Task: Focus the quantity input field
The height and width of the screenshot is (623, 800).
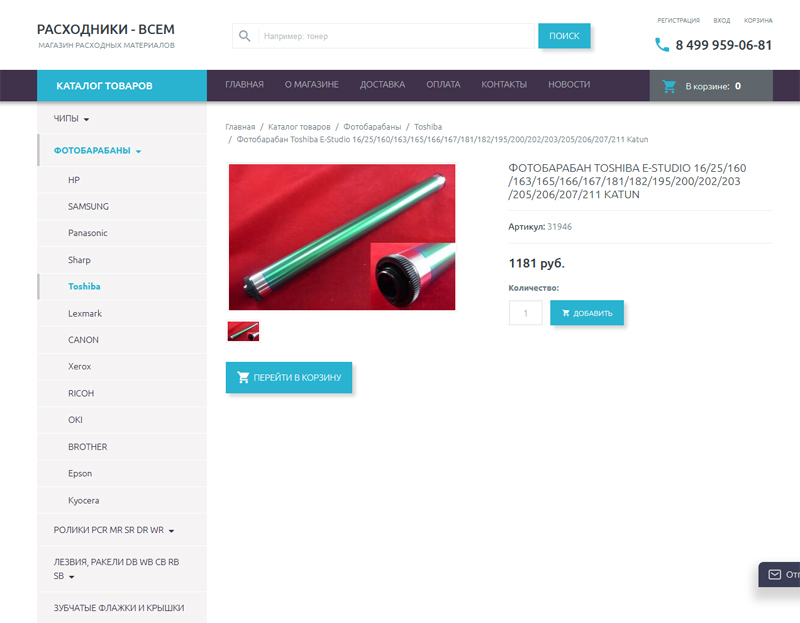Action: (x=526, y=313)
